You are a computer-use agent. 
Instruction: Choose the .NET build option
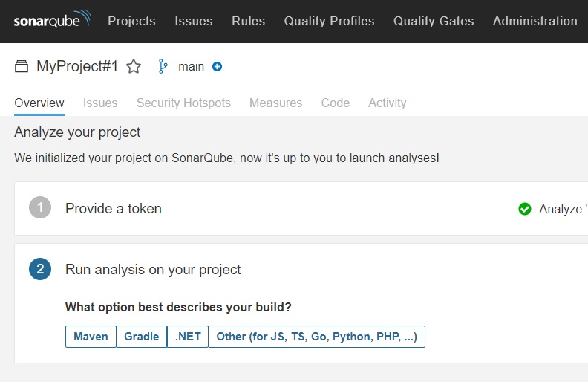(188, 337)
